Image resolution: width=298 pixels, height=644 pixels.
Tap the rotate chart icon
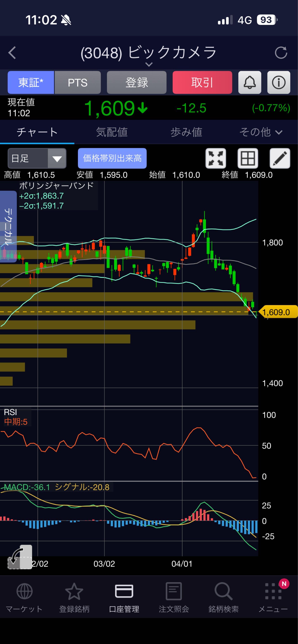pyautogui.click(x=20, y=557)
